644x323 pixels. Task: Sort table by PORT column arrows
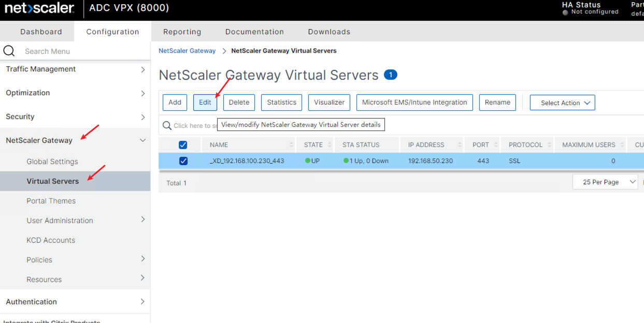[496, 145]
